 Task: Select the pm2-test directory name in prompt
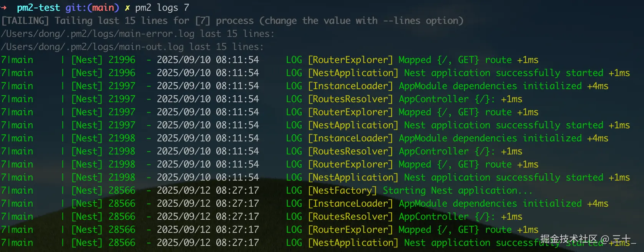pyautogui.click(x=38, y=8)
